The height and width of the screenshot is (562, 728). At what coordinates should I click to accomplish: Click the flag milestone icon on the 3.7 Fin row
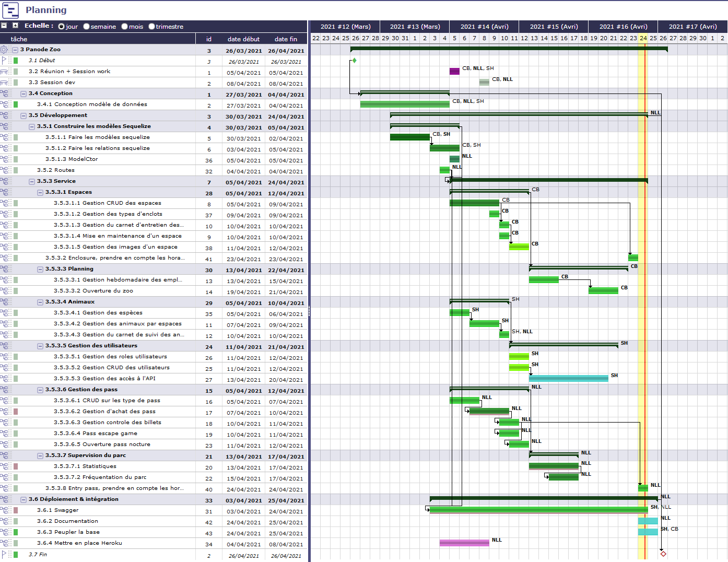[x=4, y=554]
